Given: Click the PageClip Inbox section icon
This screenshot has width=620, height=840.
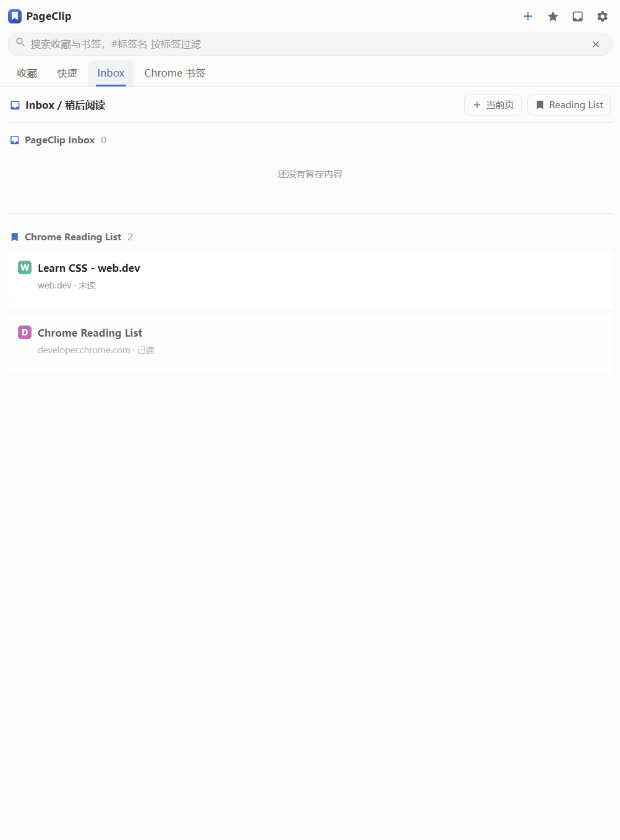Looking at the screenshot, I should [x=15, y=140].
